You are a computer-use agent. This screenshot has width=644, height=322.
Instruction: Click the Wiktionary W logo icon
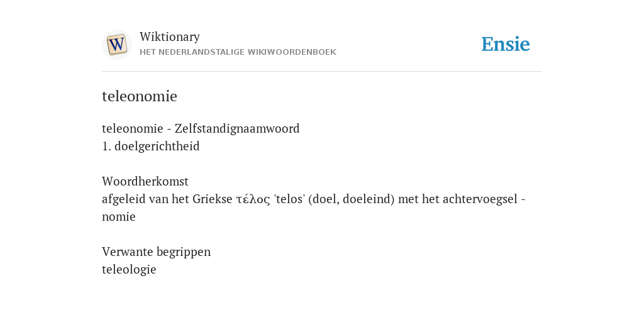[116, 45]
